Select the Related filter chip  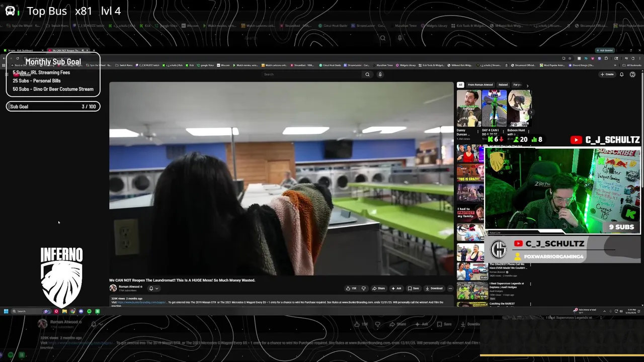503,84
